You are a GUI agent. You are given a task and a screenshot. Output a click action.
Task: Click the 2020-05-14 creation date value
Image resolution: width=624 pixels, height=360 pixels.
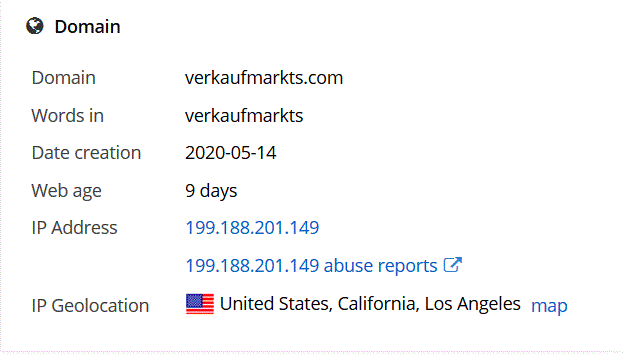pos(230,153)
